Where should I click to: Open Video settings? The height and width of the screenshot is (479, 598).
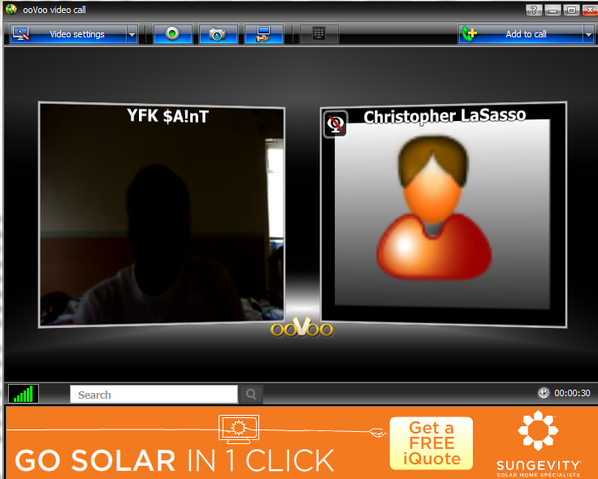pyautogui.click(x=69, y=34)
